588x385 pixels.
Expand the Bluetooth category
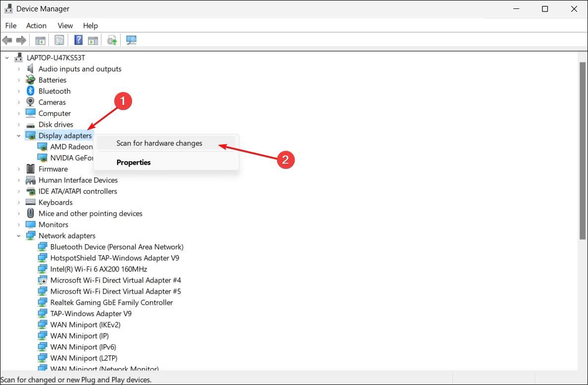[x=19, y=91]
